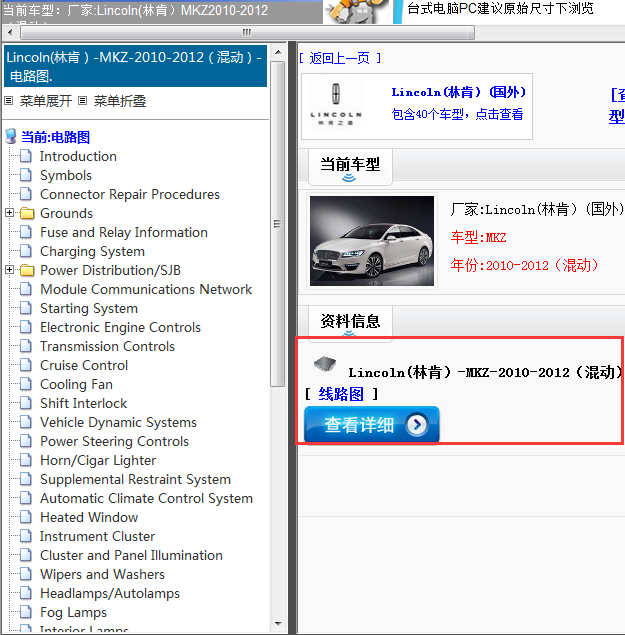Click the 当前:电路图 root node icon

tap(11, 137)
